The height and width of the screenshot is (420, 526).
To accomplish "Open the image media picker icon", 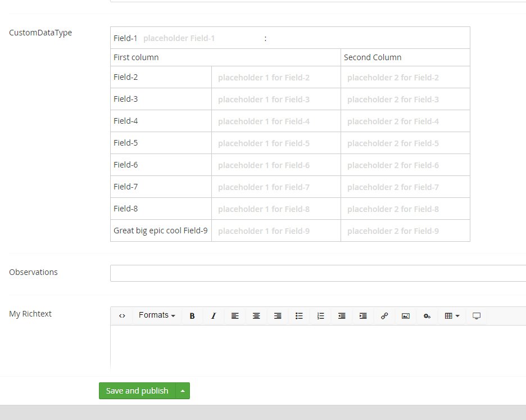I will (406, 316).
